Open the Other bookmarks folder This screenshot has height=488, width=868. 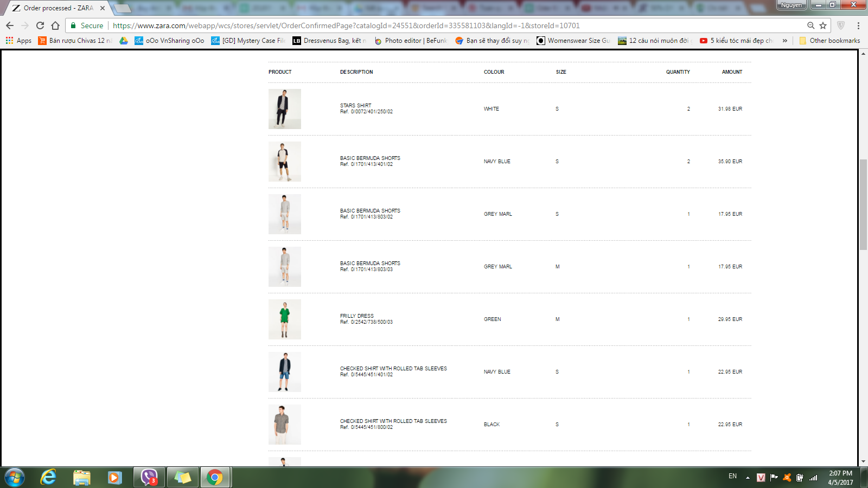tap(829, 41)
